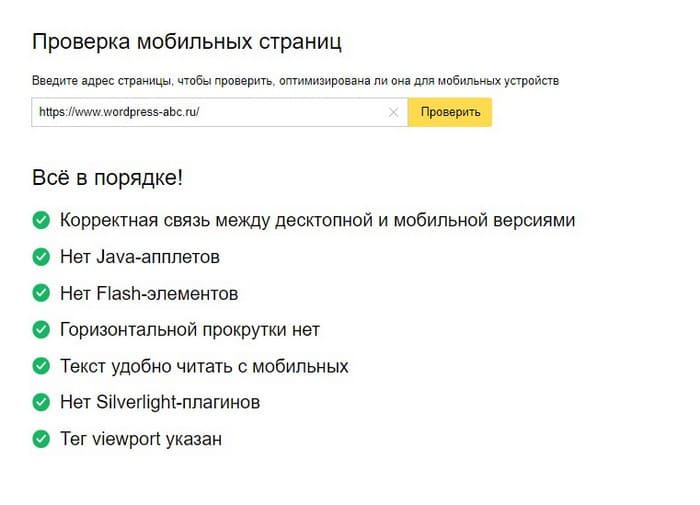Click green checkmark beside Горизонтальной прокрутки нет

(x=41, y=330)
